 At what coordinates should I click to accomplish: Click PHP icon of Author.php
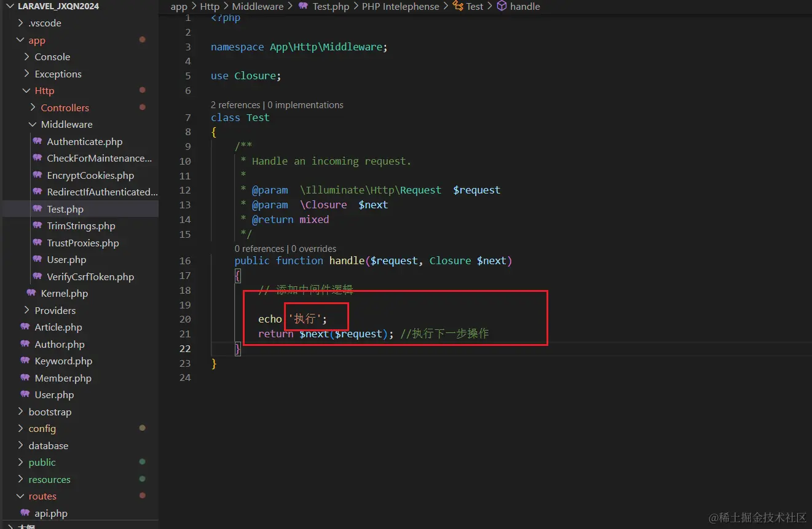click(x=25, y=344)
